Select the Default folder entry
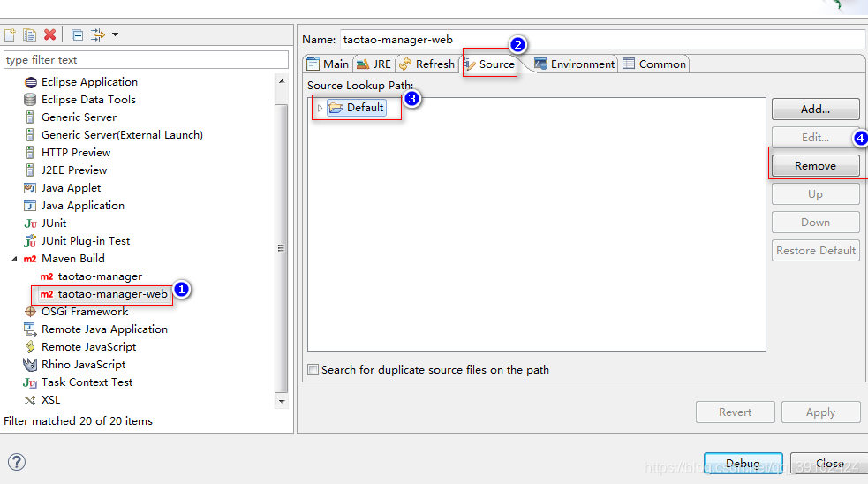The width and height of the screenshot is (868, 484). click(357, 108)
